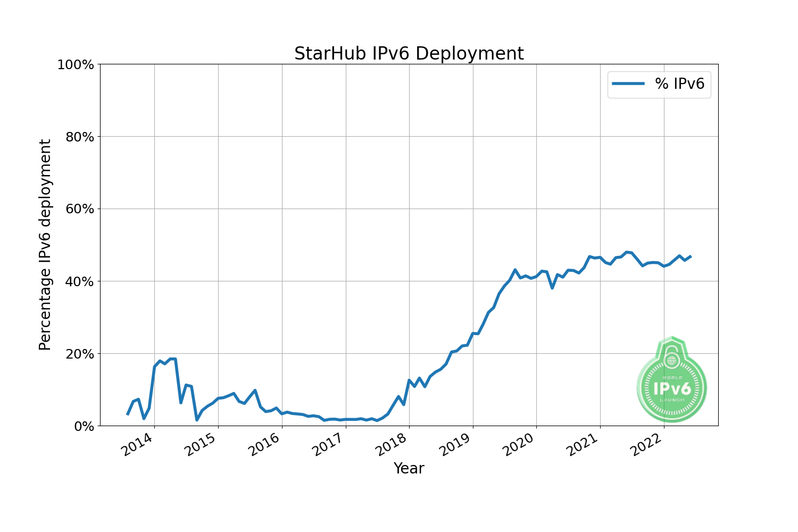Select the 60% y-axis tick label
798x532 pixels.
(x=79, y=209)
